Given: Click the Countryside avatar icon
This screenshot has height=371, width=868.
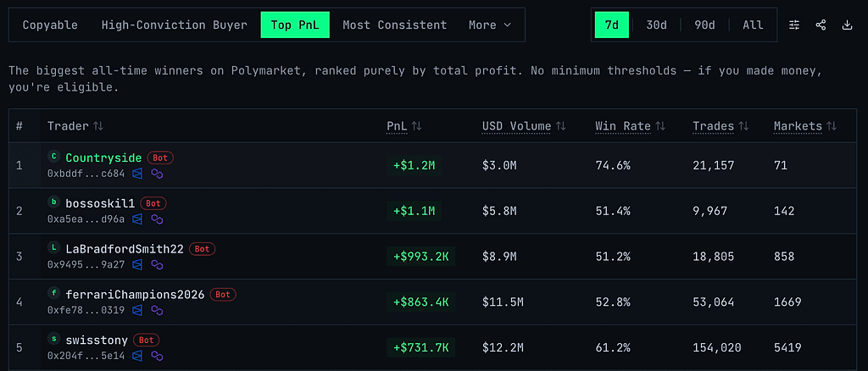Looking at the screenshot, I should [x=53, y=157].
